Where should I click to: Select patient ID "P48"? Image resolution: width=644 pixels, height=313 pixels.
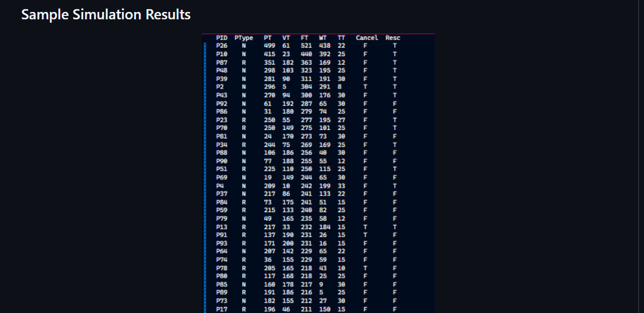(222, 70)
